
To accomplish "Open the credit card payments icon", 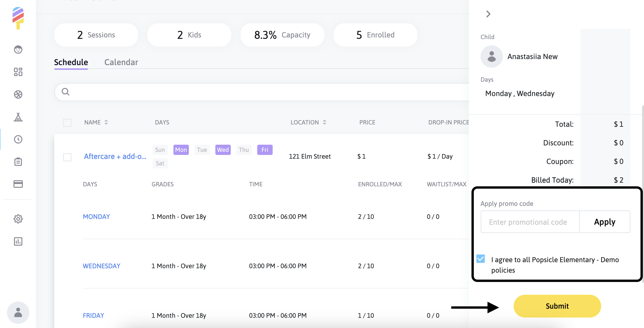I will [x=18, y=184].
